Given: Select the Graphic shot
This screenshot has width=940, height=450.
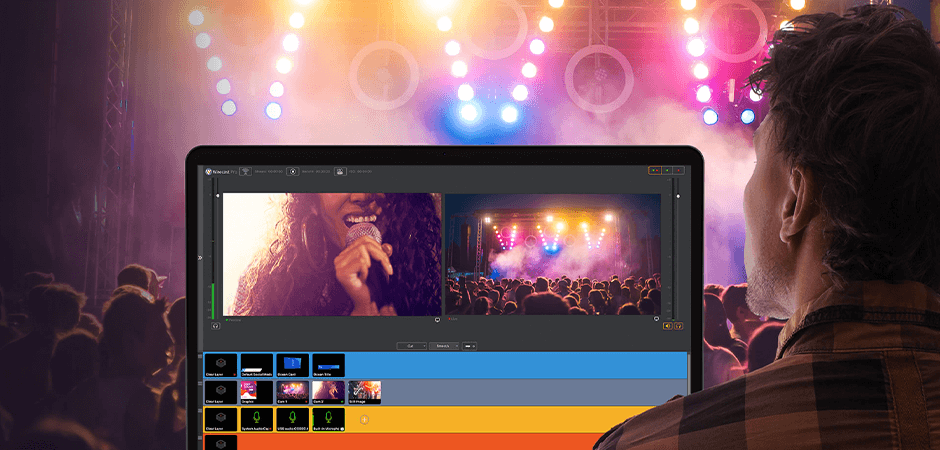Looking at the screenshot, I should pos(257,392).
